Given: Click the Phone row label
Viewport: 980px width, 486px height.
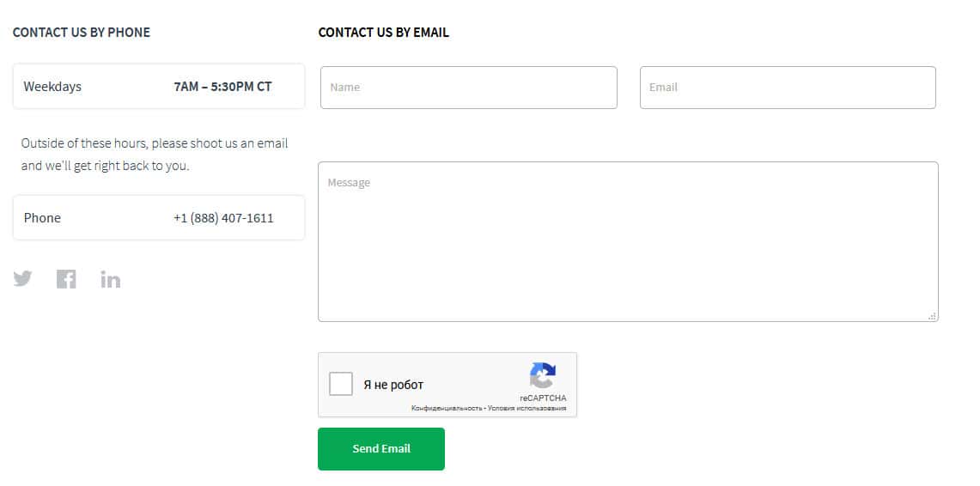Looking at the screenshot, I should coord(42,218).
